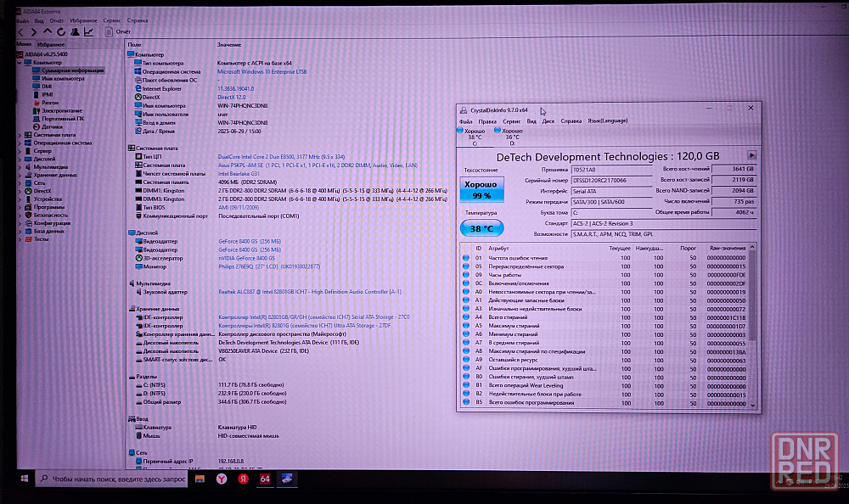
Task: Refresh the AIDA64 page with the reload icon
Action: (61, 32)
